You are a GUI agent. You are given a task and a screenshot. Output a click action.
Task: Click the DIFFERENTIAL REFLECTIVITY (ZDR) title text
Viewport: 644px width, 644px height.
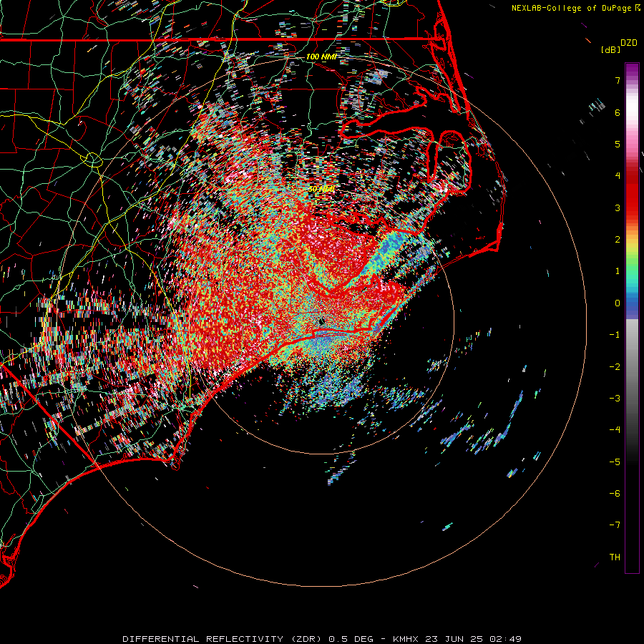[x=223, y=639]
